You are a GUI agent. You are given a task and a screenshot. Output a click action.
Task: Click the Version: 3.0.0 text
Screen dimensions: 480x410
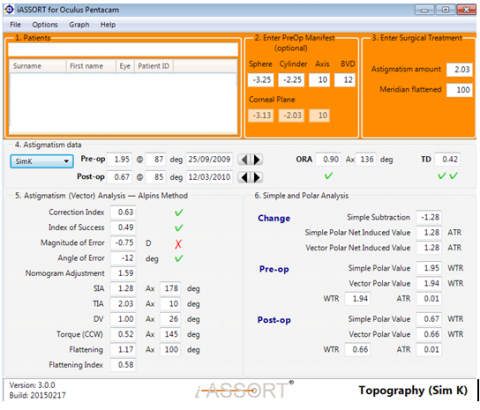click(x=32, y=385)
